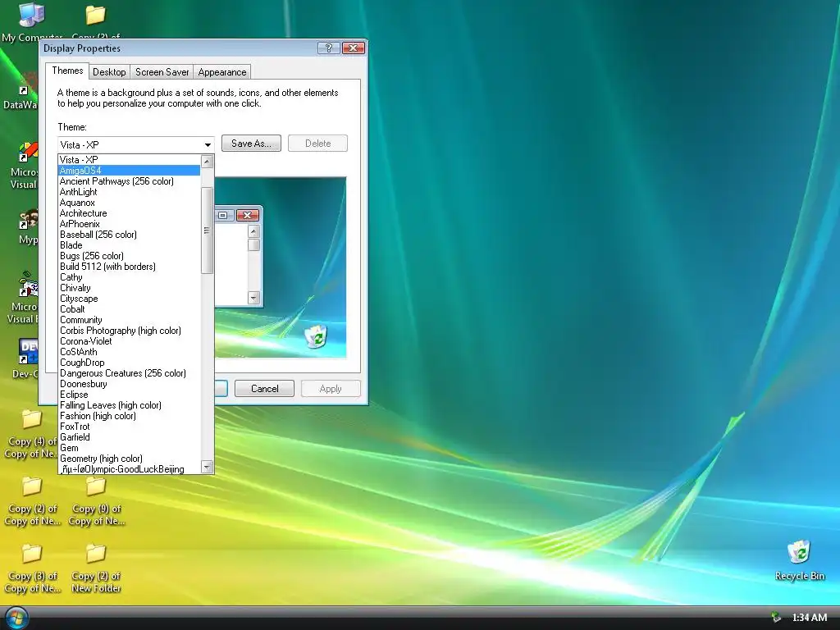The width and height of the screenshot is (840, 630).
Task: Pick the CoStAnth theme
Action: click(x=129, y=352)
